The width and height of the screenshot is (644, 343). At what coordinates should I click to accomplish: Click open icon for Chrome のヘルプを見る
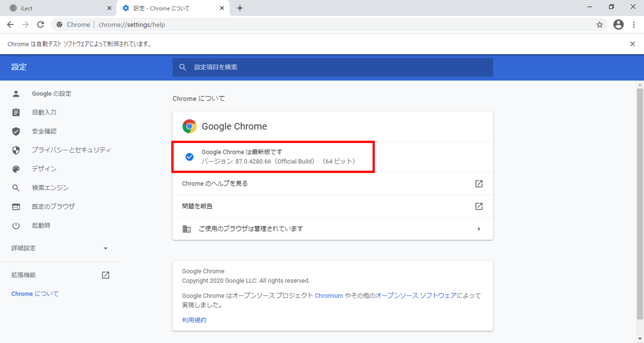(479, 184)
